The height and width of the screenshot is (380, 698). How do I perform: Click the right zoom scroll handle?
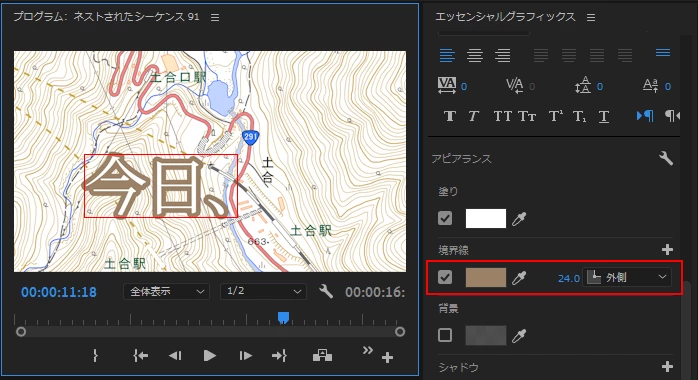coord(400,332)
